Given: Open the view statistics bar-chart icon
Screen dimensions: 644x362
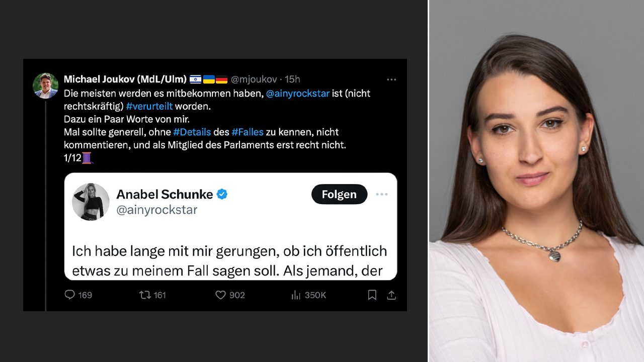Looking at the screenshot, I should point(296,295).
